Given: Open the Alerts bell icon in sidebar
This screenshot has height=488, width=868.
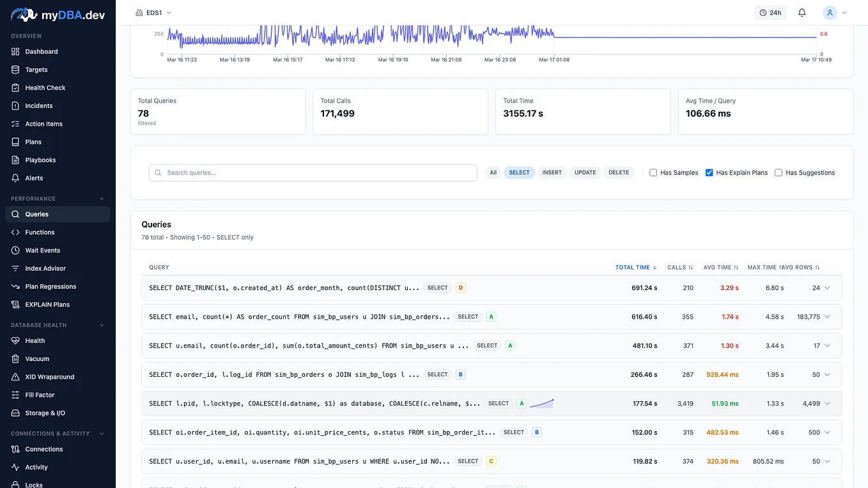Looking at the screenshot, I should coord(15,178).
